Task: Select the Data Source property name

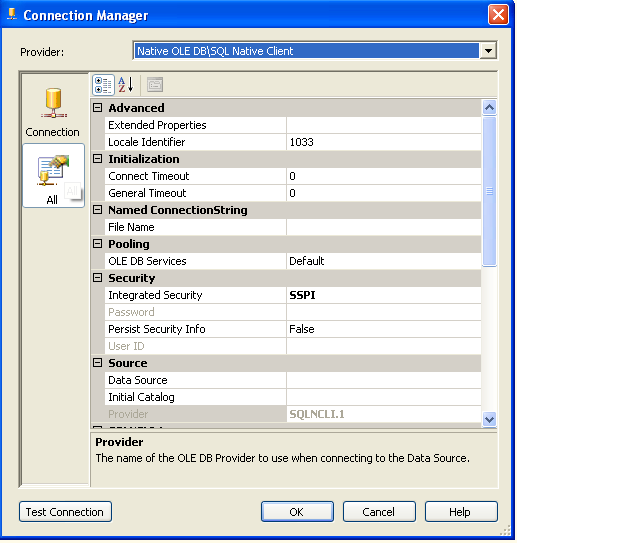Action: tap(196, 380)
